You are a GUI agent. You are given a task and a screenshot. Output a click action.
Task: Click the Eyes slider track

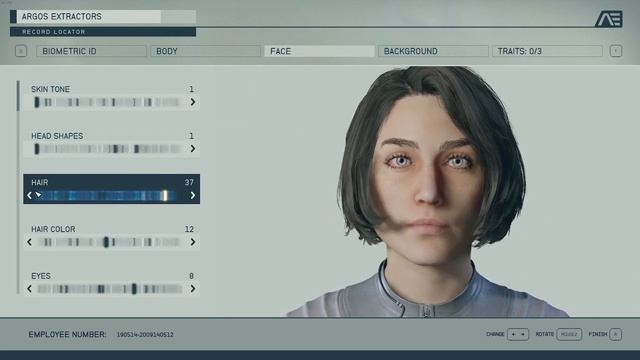tap(109, 289)
